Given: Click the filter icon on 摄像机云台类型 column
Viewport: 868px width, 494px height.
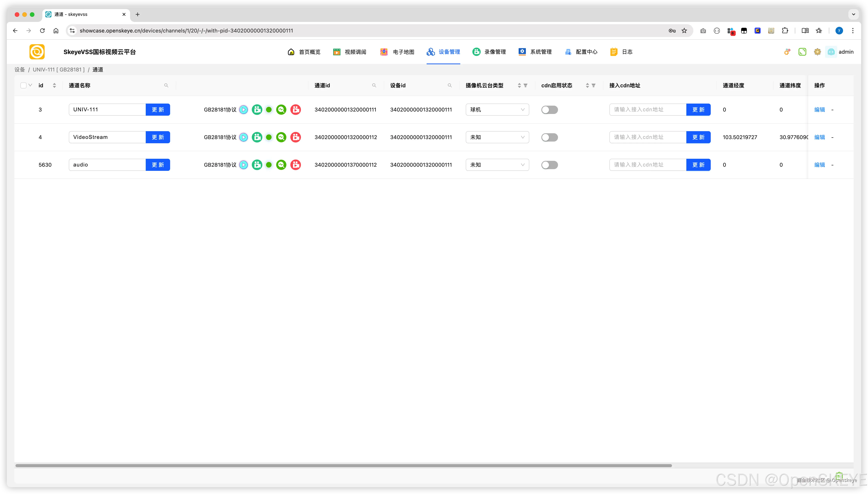Looking at the screenshot, I should (x=526, y=85).
